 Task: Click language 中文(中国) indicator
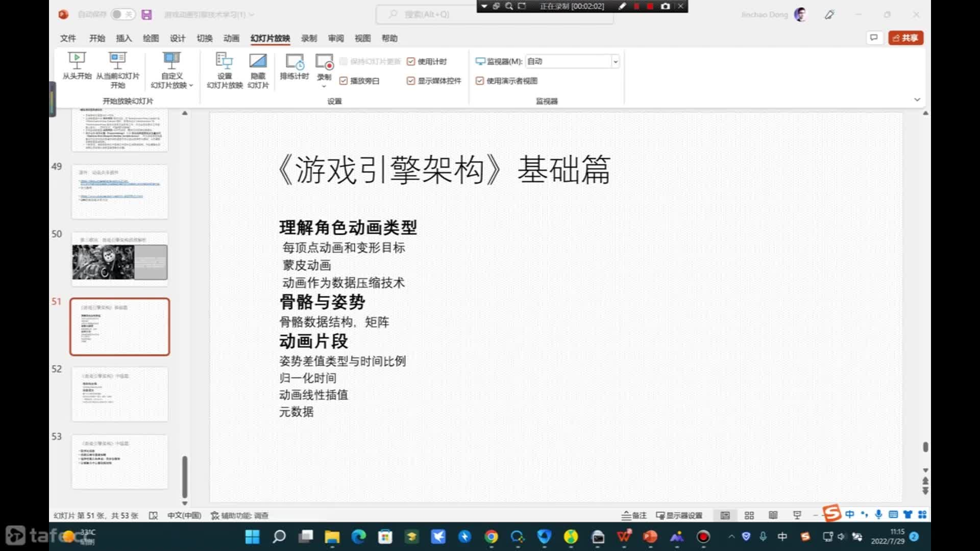click(184, 515)
